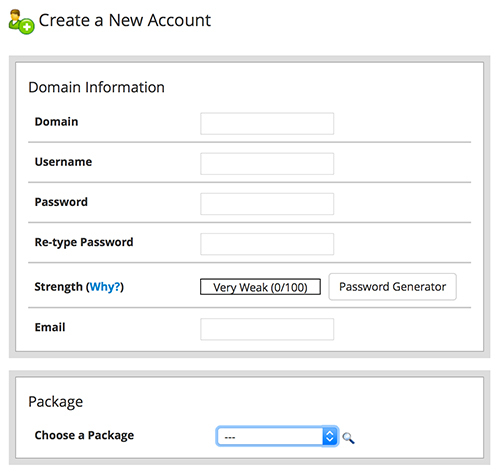Click the Domain Information heading
Image resolution: width=500 pixels, height=473 pixels.
pyautogui.click(x=96, y=87)
